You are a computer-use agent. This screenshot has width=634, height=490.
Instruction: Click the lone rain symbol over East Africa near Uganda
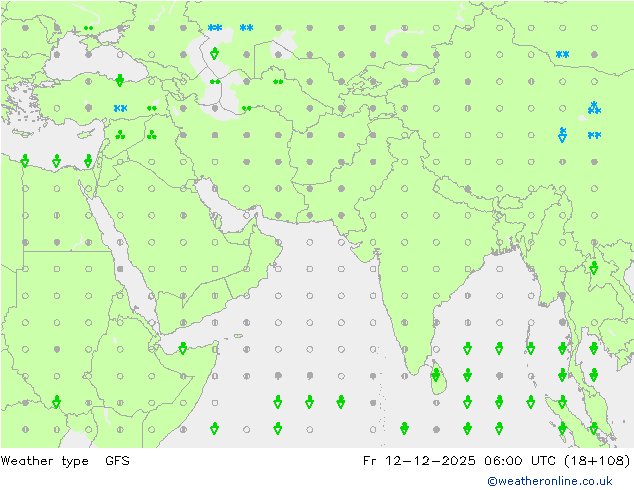point(57,402)
